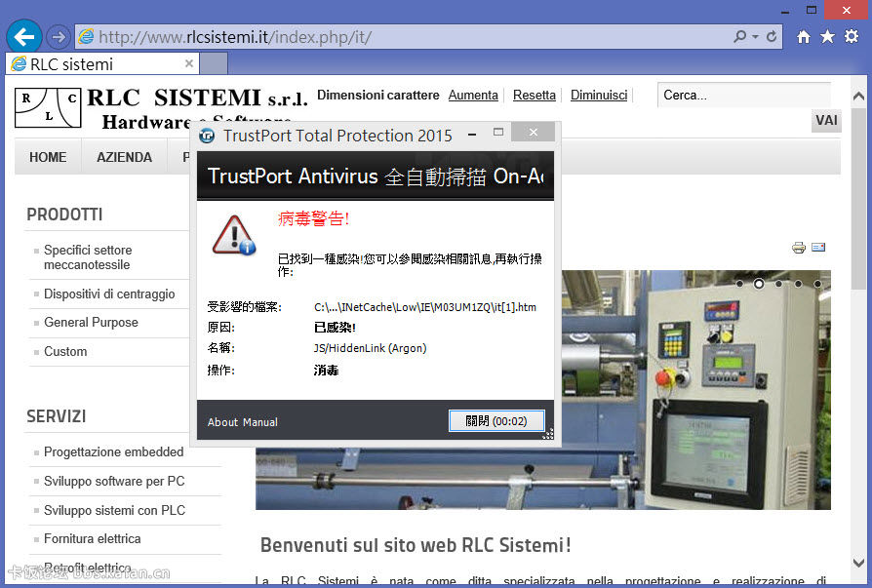Click the browser back arrow button
Viewport: 872px width, 588px height.
(x=23, y=37)
